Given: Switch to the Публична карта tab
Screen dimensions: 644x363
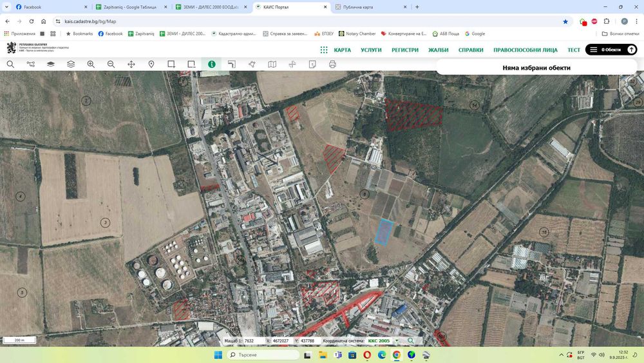Looking at the screenshot, I should tap(371, 7).
